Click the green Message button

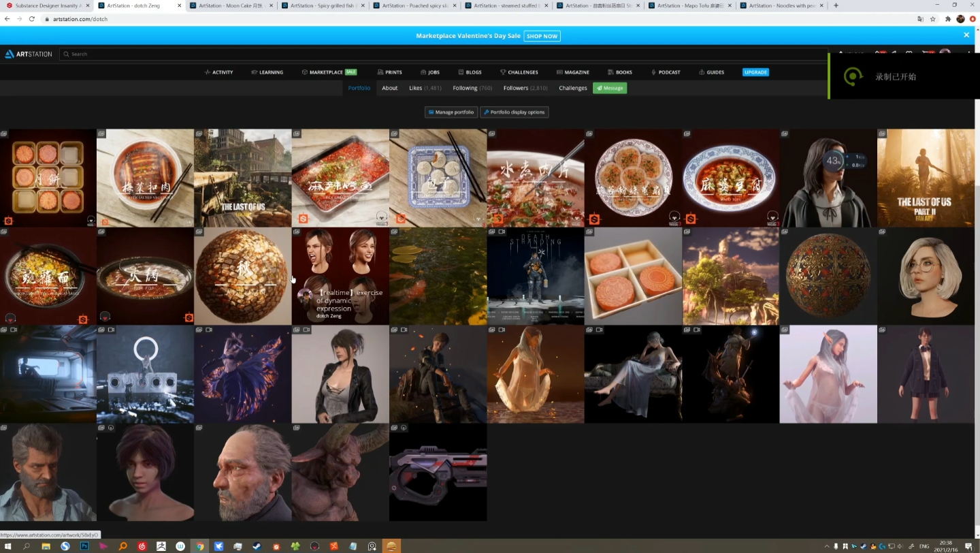click(x=610, y=88)
